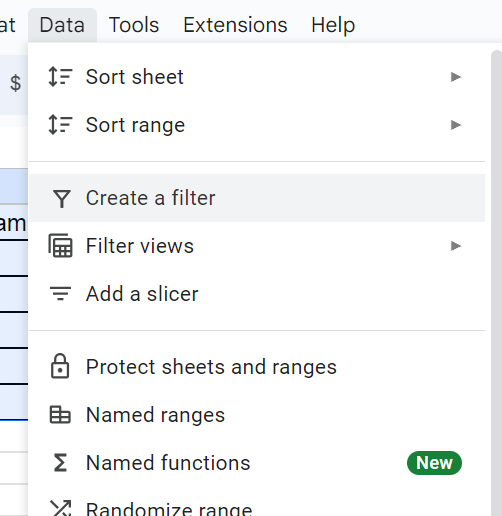Expand the Filter views submenu arrow
Image resolution: width=502 pixels, height=516 pixels.
click(456, 246)
